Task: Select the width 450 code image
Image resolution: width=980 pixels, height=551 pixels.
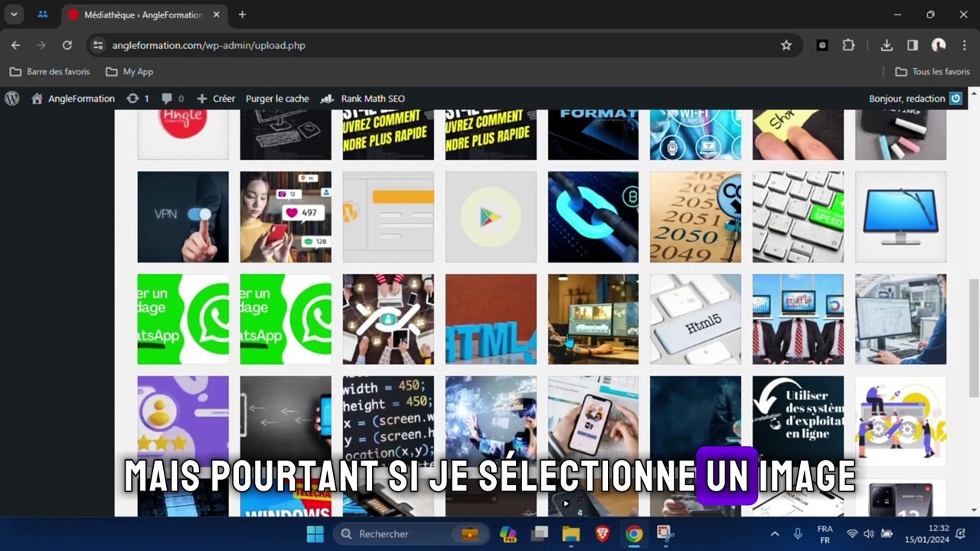Action: click(388, 421)
